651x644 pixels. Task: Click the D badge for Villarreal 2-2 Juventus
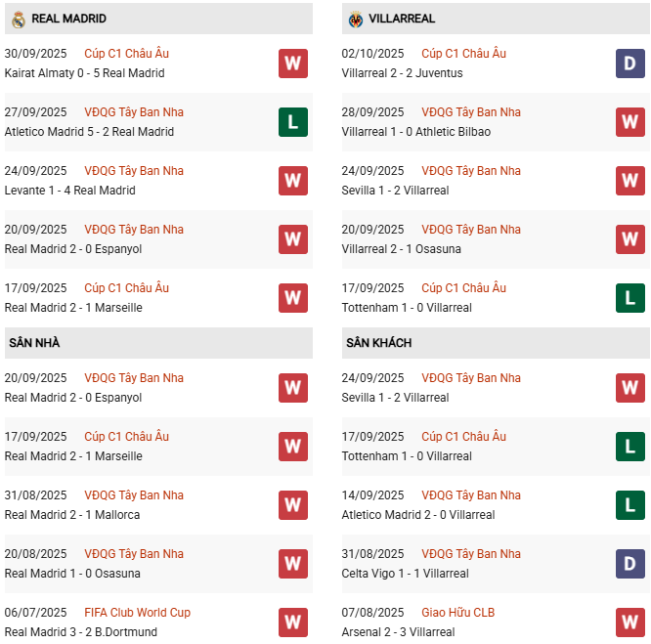[629, 64]
